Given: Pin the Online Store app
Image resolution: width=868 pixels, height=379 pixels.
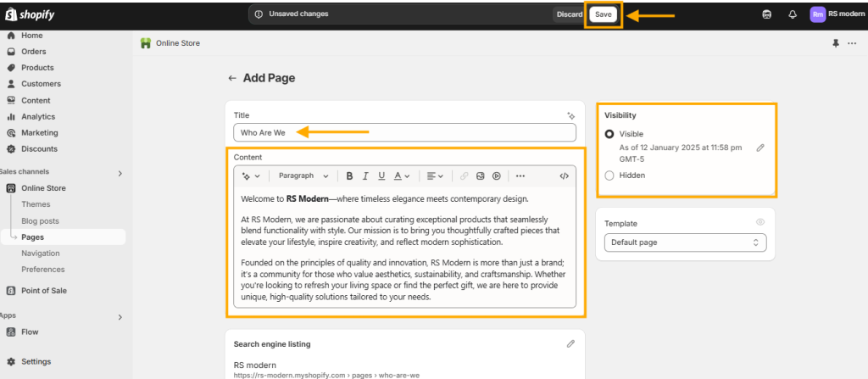Looking at the screenshot, I should tap(836, 43).
